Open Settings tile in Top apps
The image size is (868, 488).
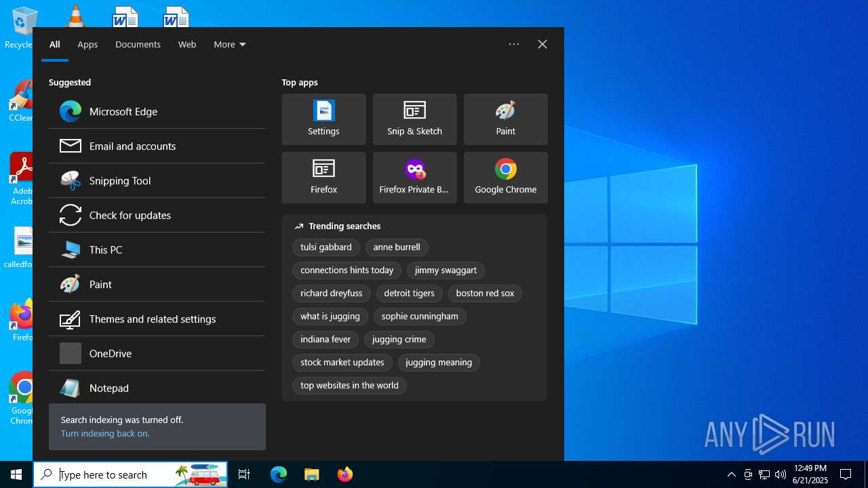[323, 119]
